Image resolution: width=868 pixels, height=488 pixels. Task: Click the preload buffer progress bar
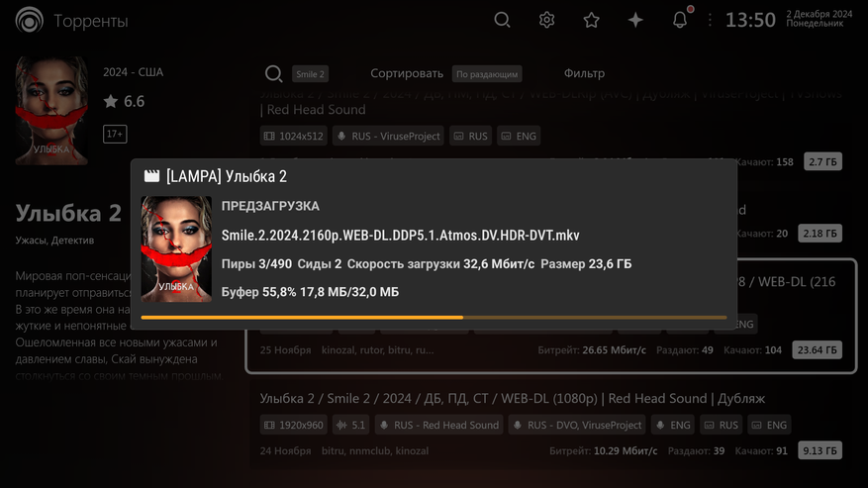434,318
